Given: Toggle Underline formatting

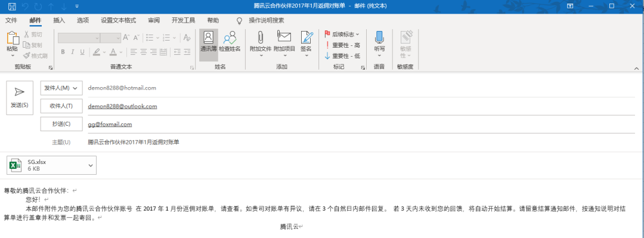Looking at the screenshot, I should [82, 52].
